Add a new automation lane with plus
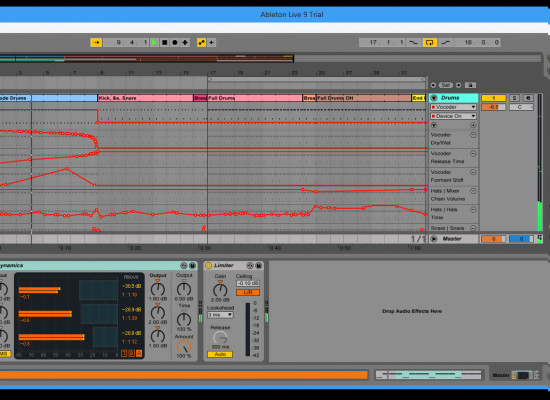550x400 pixels. pyautogui.click(x=473, y=125)
